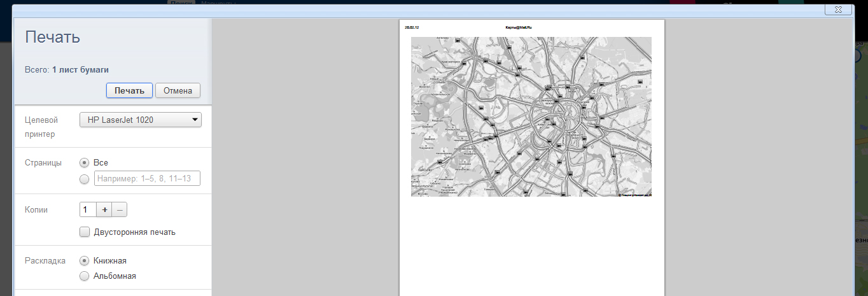Switch layout to Альбомная
This screenshot has width=868, height=296.
(x=85, y=276)
